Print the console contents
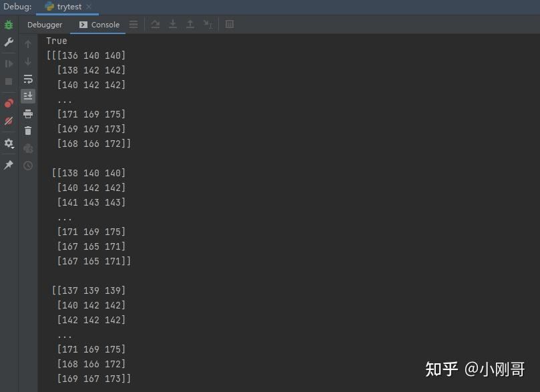 tap(28, 114)
